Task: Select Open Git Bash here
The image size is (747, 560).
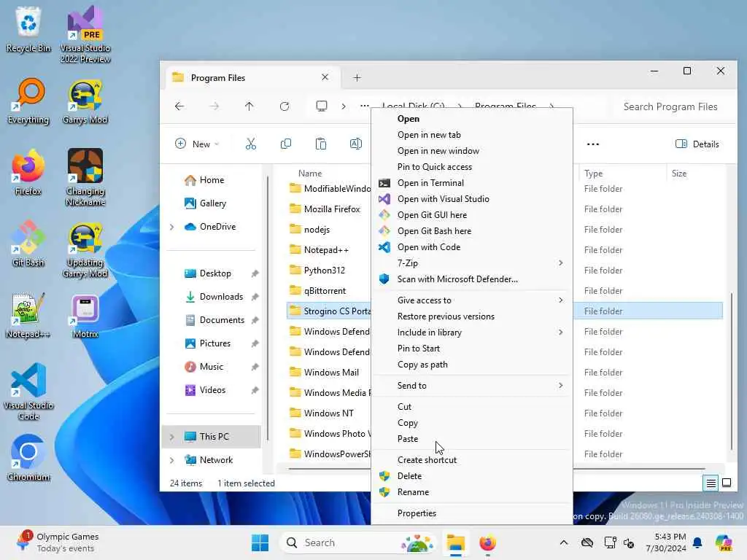Action: click(x=472, y=231)
